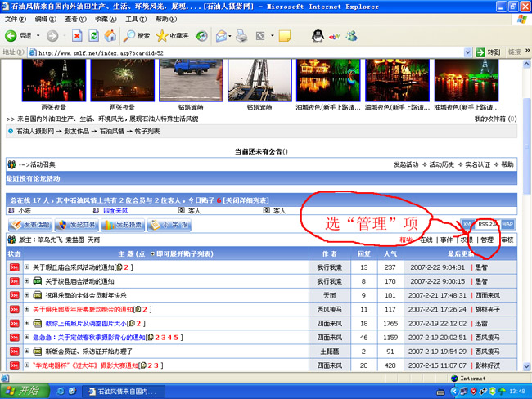Click the red status icon of 关于报丘庙会采风活动的通知

[x=14, y=267]
